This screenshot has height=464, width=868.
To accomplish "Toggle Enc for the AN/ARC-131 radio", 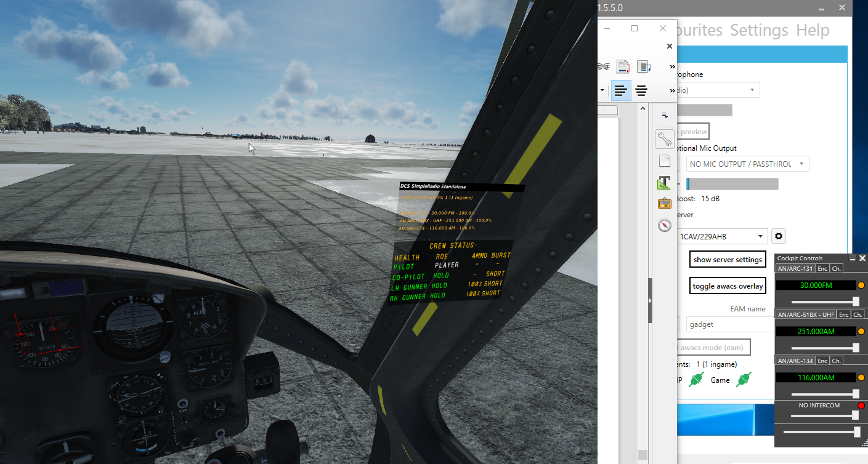I will (x=822, y=268).
